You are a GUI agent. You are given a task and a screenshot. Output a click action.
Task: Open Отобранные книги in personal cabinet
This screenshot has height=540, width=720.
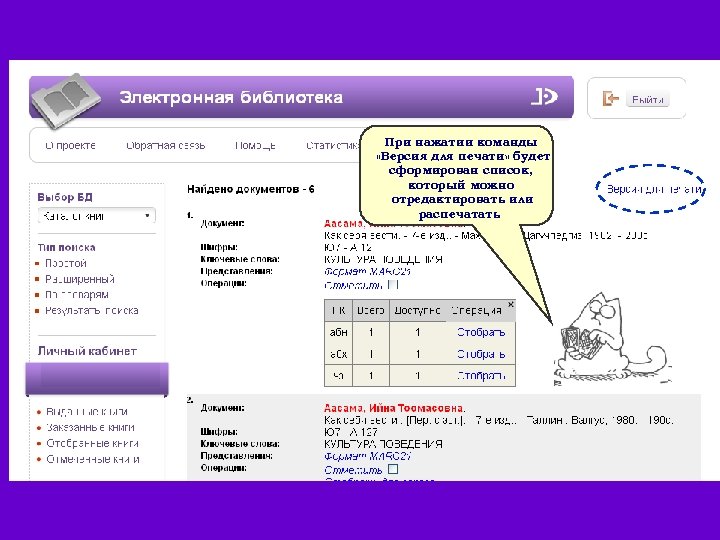point(92,443)
